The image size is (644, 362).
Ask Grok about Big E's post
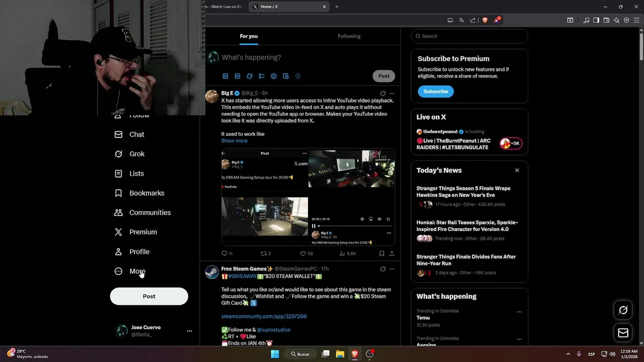pyautogui.click(x=383, y=93)
